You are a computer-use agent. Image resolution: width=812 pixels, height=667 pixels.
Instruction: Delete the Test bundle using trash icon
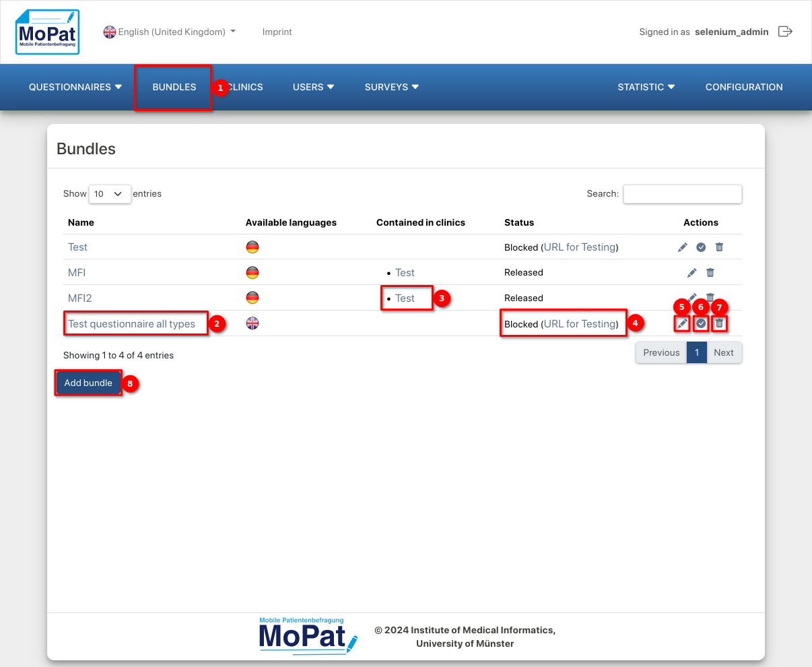point(719,247)
